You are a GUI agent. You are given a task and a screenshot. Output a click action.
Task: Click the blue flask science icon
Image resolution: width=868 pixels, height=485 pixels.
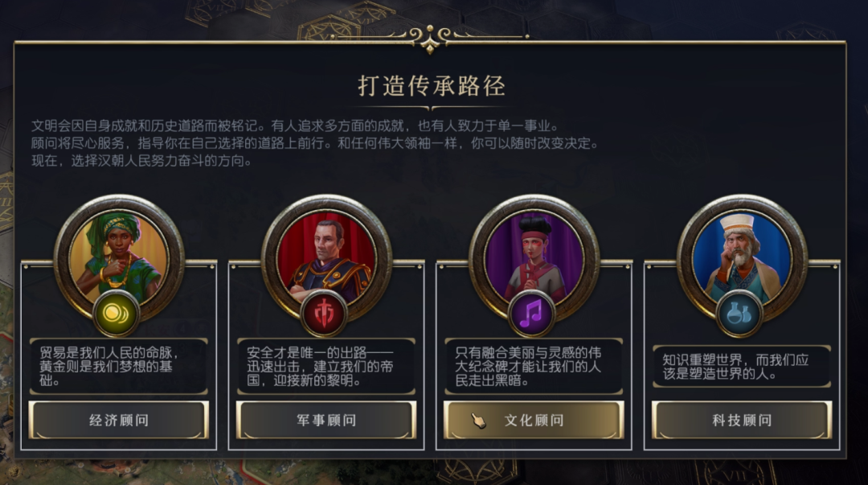739,314
